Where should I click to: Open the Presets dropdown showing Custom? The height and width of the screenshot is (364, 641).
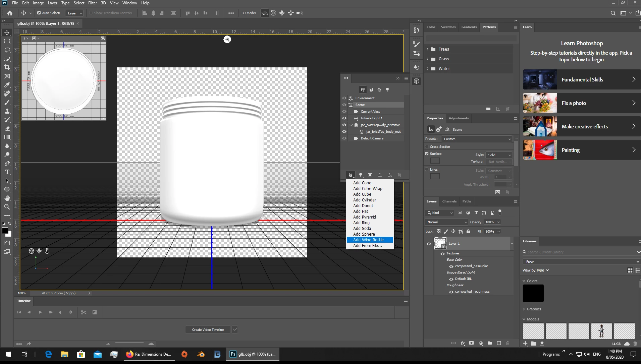tap(476, 139)
